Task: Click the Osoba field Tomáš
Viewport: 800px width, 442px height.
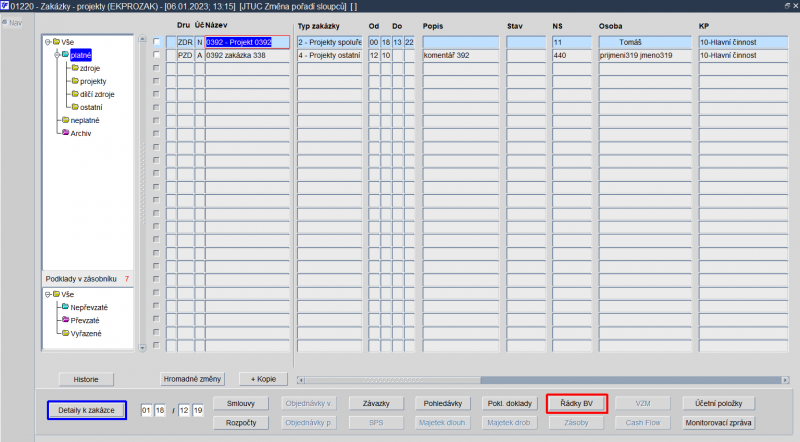Action: point(645,42)
